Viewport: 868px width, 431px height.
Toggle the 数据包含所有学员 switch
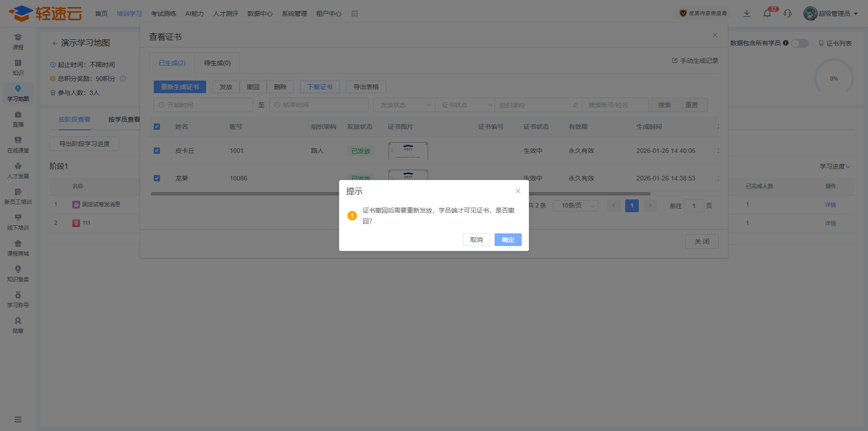[799, 43]
